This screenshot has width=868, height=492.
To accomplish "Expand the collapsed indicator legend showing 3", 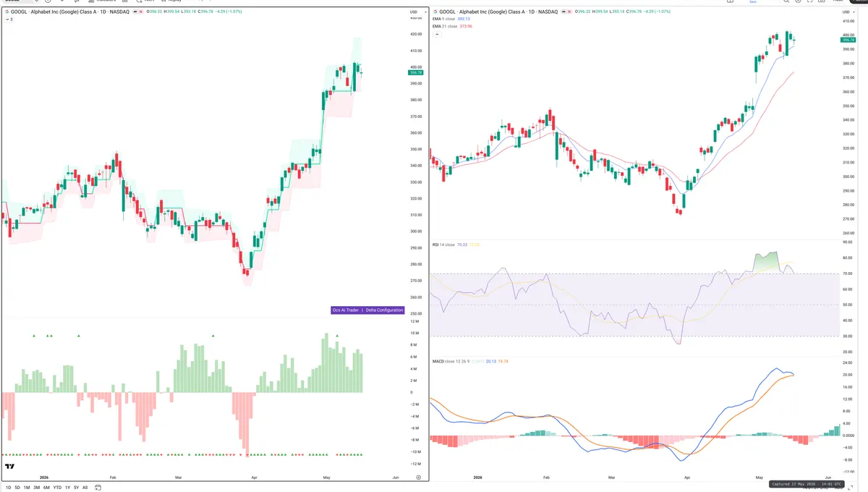I will coord(8,20).
